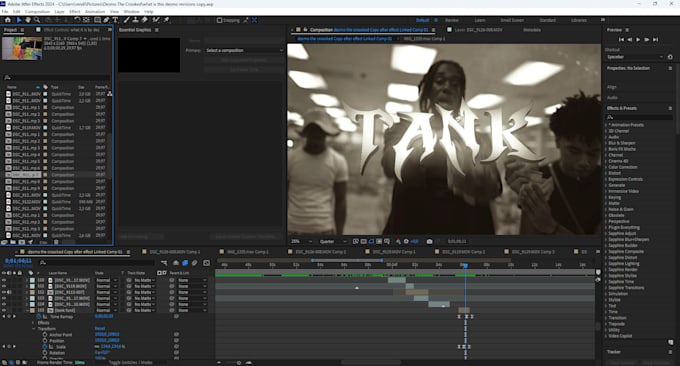
Task: Open the Composition menu
Action: (37, 12)
